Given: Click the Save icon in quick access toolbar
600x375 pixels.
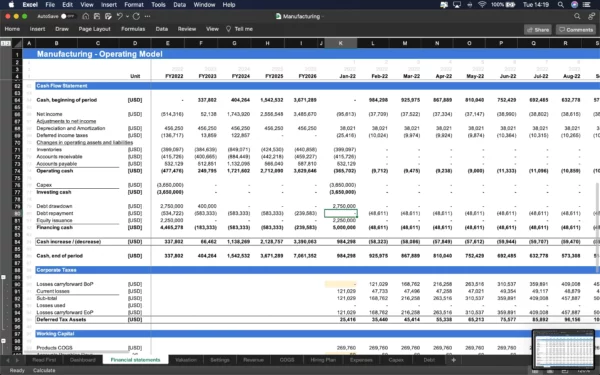Looking at the screenshot, I should coord(97,16).
